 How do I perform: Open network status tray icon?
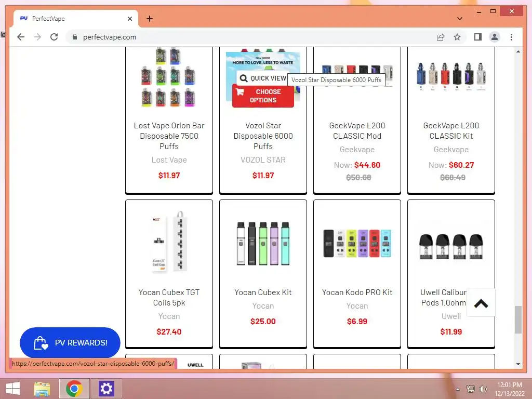pyautogui.click(x=470, y=389)
